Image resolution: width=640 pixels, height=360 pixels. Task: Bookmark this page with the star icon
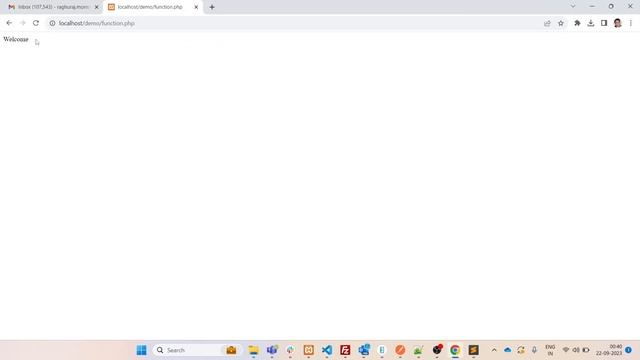coord(561,23)
